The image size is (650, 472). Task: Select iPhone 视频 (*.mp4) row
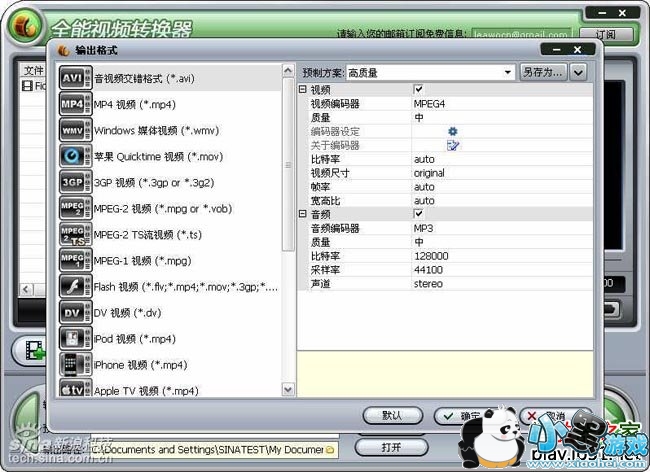click(x=170, y=365)
